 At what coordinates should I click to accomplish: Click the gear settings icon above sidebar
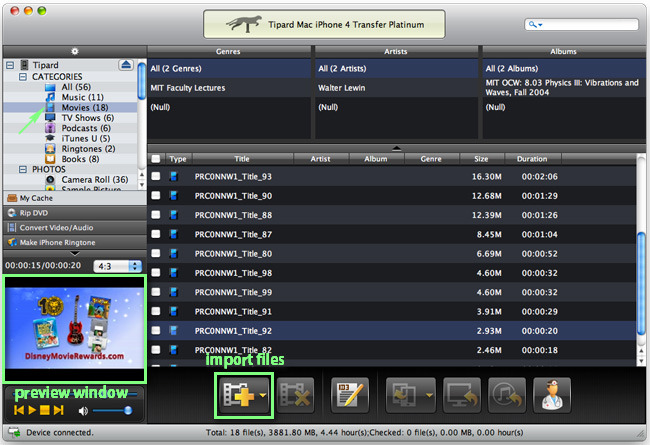tap(75, 51)
